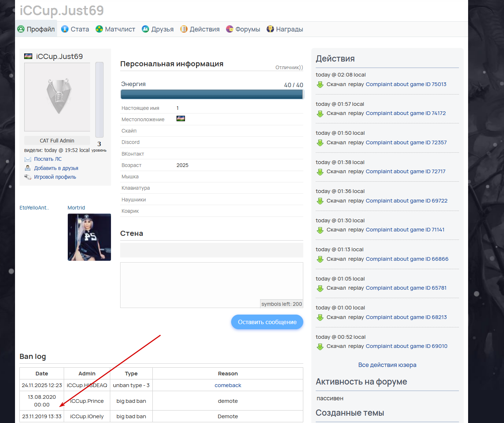Click download arrow icon for game 66866
The width and height of the screenshot is (504, 423).
coord(320,259)
